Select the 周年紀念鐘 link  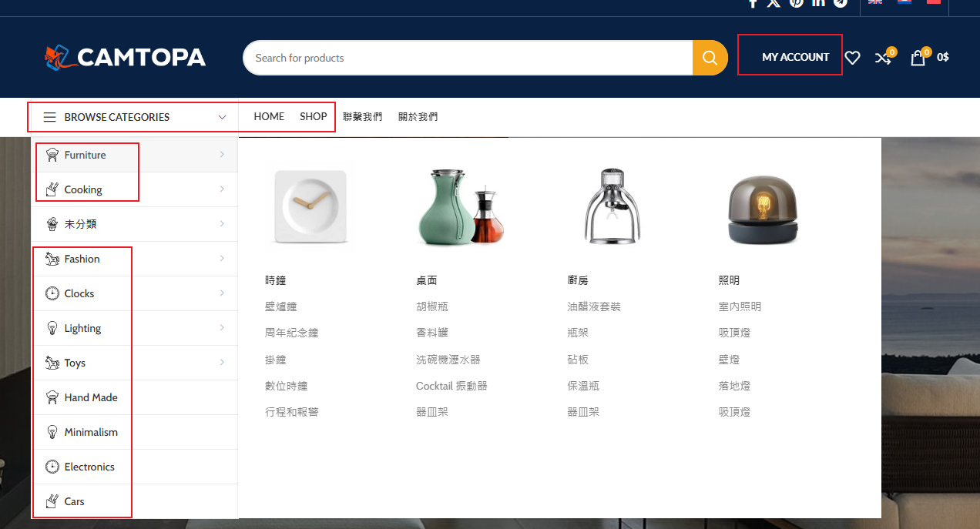292,333
